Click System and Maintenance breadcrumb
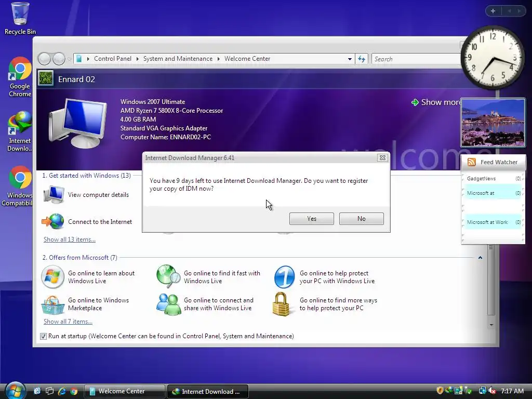The height and width of the screenshot is (399, 532). (178, 59)
